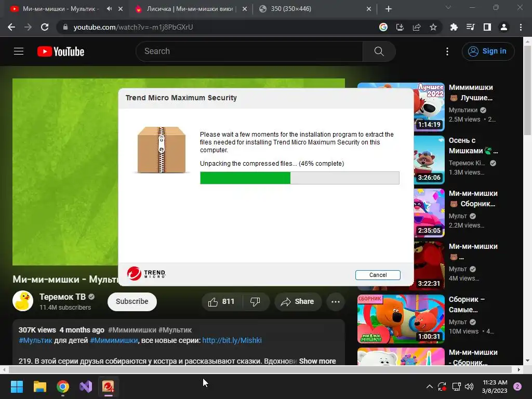
Task: Close the 350 (350×446) tab
Action: click(x=369, y=9)
